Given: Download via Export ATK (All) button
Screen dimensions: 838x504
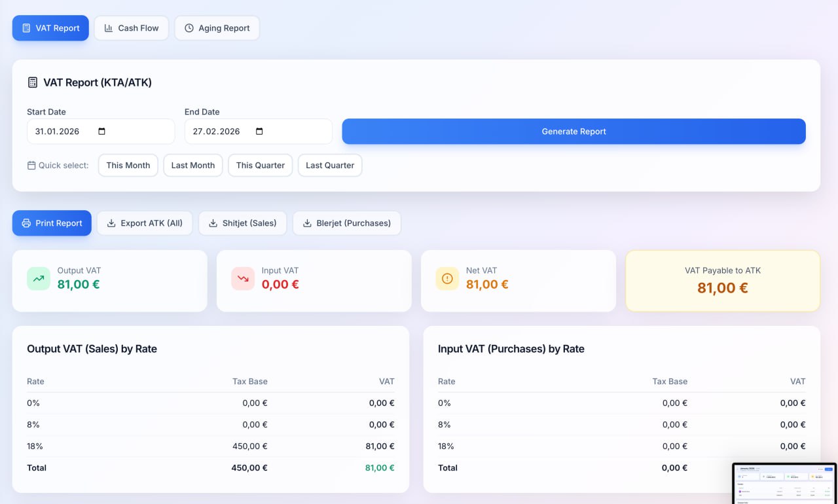Looking at the screenshot, I should [x=145, y=223].
